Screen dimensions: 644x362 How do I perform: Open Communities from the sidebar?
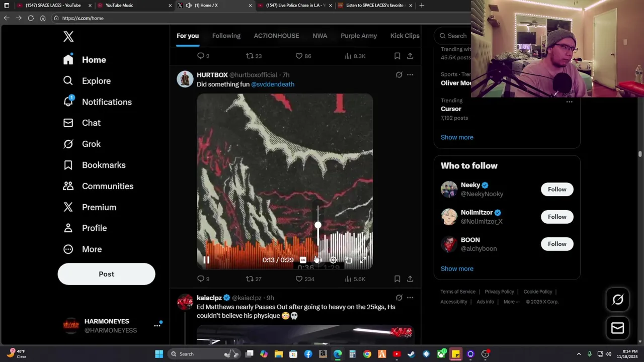click(x=98, y=186)
